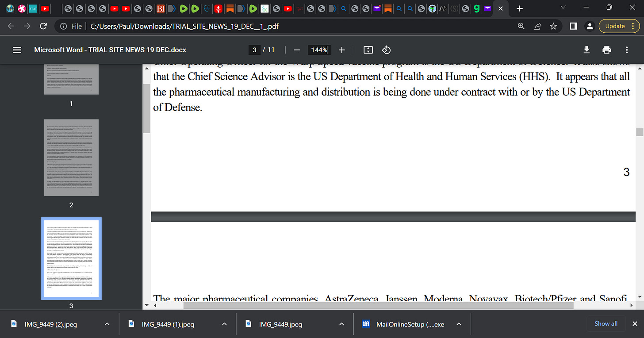Zoom in the PDF with plus button
Screen dimensions: 644x338
pos(341,50)
